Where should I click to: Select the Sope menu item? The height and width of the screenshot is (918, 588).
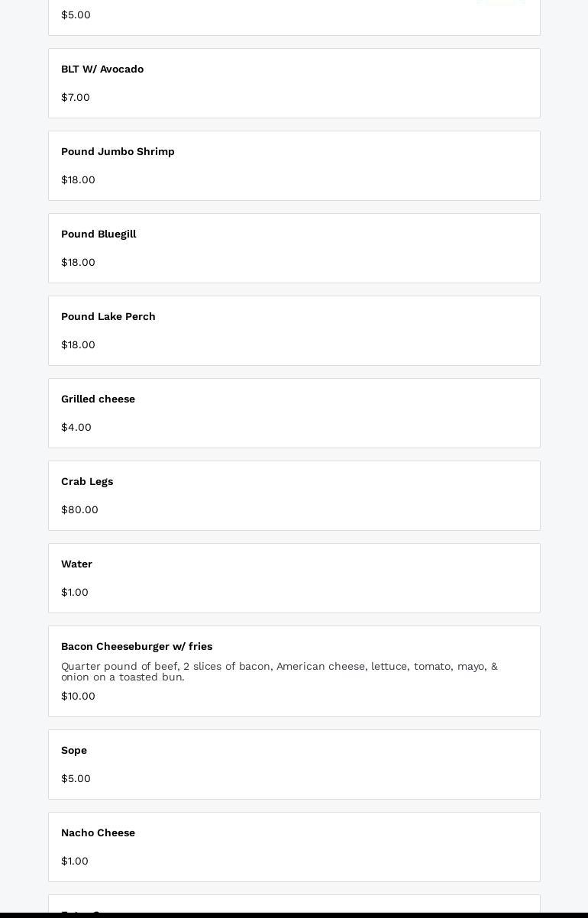tap(294, 764)
